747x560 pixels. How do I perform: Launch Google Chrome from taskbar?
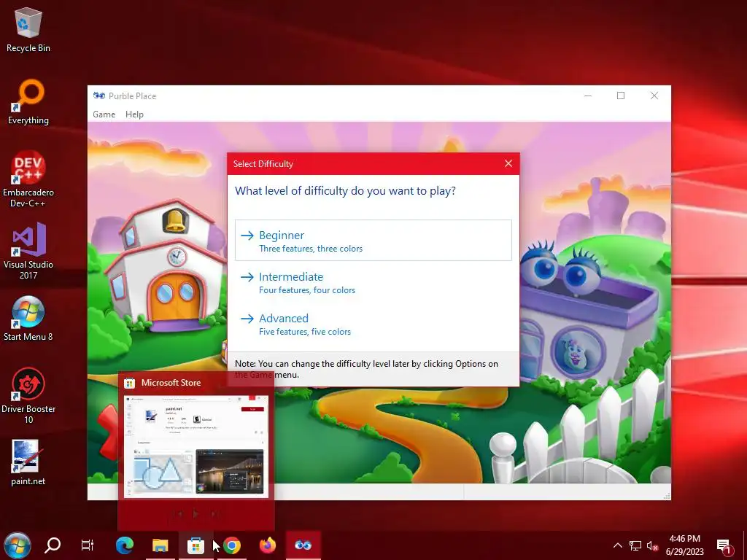pyautogui.click(x=232, y=545)
